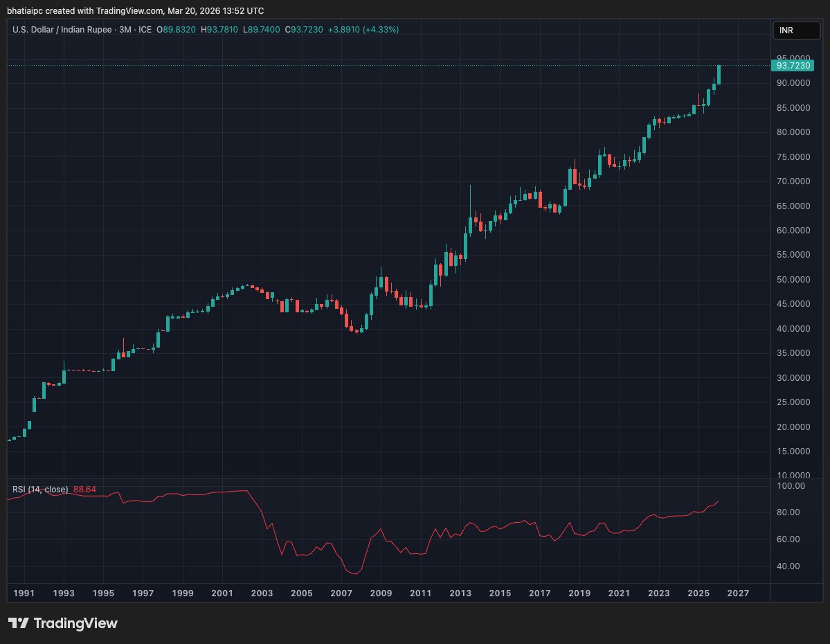Click the 2007 year label on time axis
The height and width of the screenshot is (644, 830).
[341, 593]
